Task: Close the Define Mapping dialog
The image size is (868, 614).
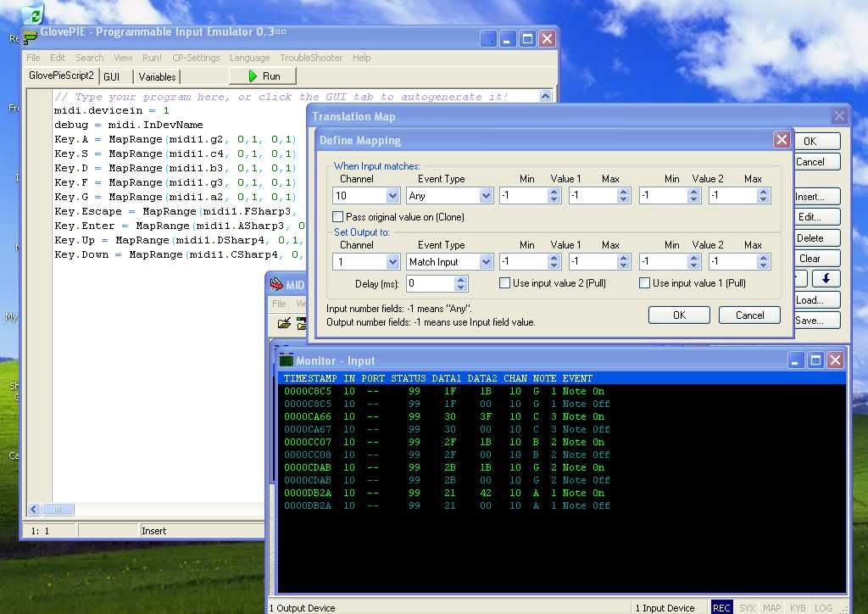Action: (782, 140)
